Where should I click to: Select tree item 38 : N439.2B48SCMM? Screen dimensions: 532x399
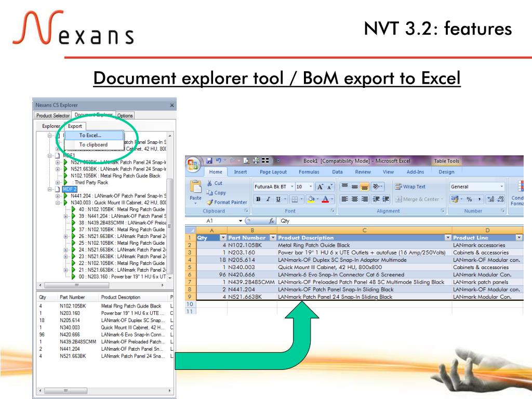[122, 223]
